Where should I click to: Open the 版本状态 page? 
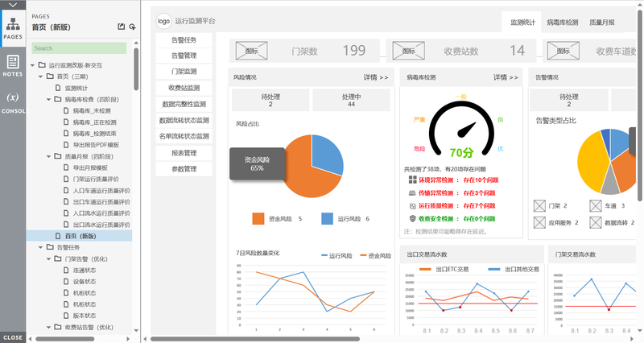pyautogui.click(x=85, y=316)
